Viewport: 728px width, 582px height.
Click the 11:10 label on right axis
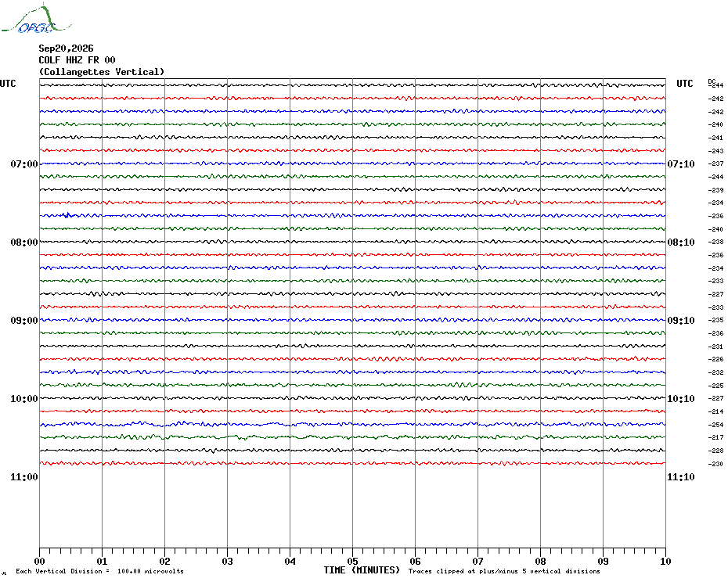tap(681, 477)
